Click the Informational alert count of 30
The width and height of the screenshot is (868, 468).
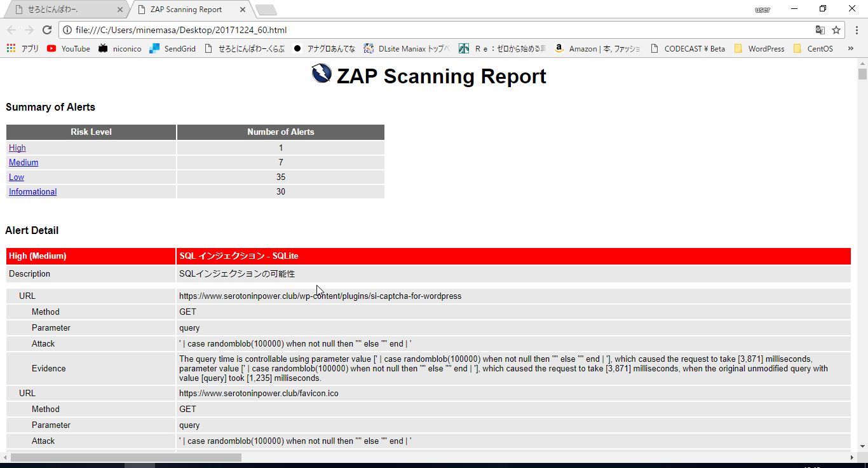pos(281,191)
